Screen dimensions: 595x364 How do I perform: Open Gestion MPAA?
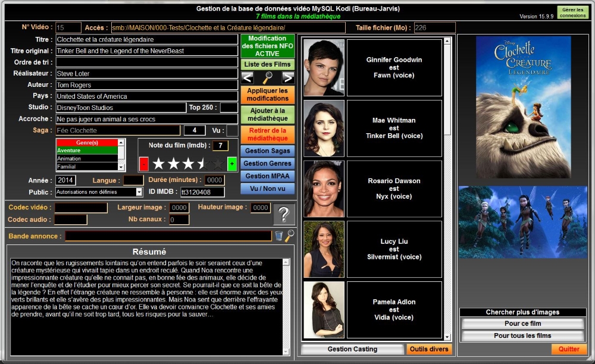(268, 176)
